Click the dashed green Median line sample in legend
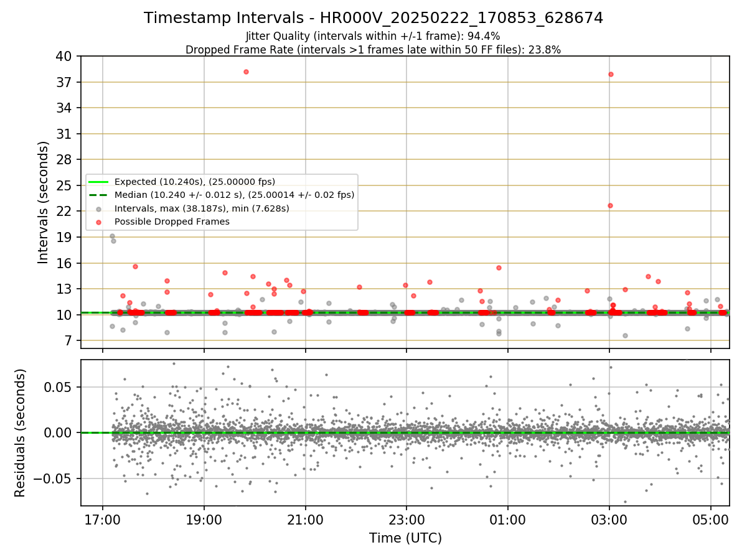 (98, 195)
